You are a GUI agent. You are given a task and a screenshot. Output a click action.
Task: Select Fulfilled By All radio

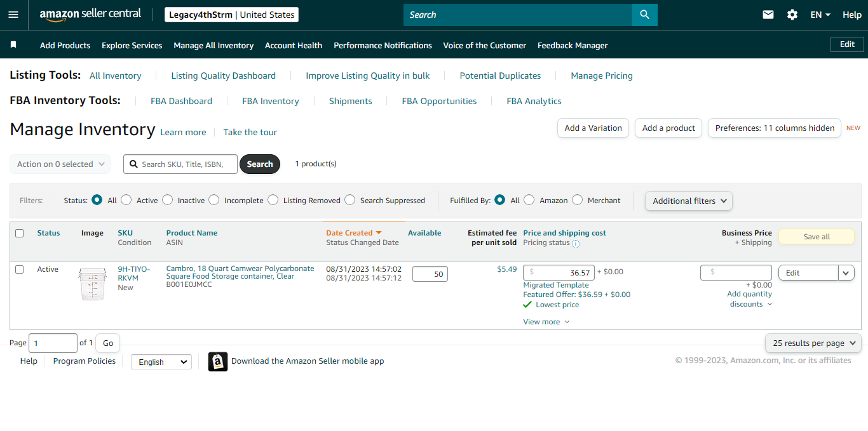pos(500,200)
